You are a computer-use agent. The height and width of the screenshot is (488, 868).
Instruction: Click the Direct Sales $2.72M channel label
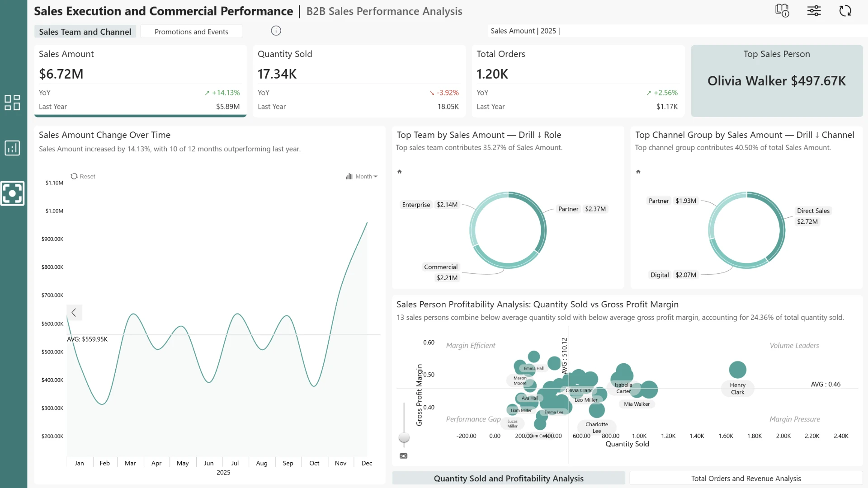(813, 216)
